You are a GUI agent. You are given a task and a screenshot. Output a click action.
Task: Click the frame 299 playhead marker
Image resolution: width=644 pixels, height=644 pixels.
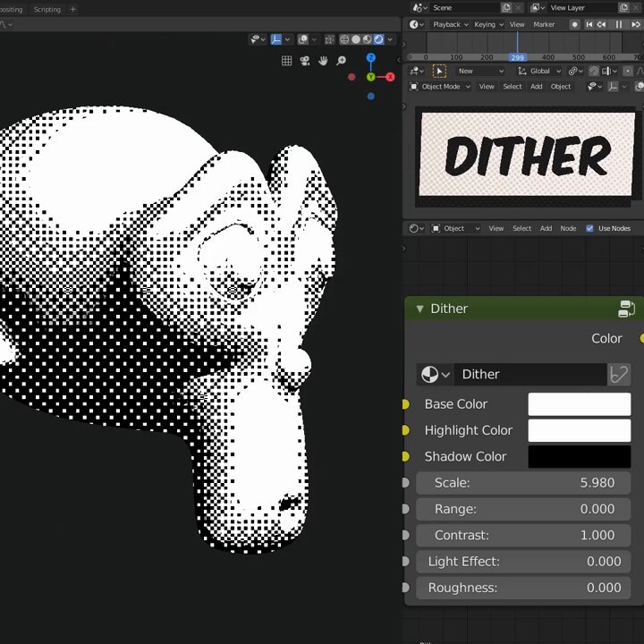[x=518, y=57]
